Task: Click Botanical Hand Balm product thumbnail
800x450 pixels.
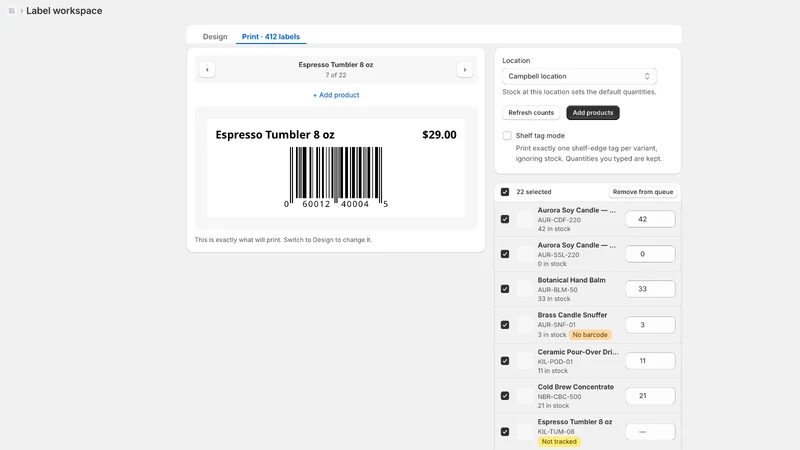Action: click(525, 289)
